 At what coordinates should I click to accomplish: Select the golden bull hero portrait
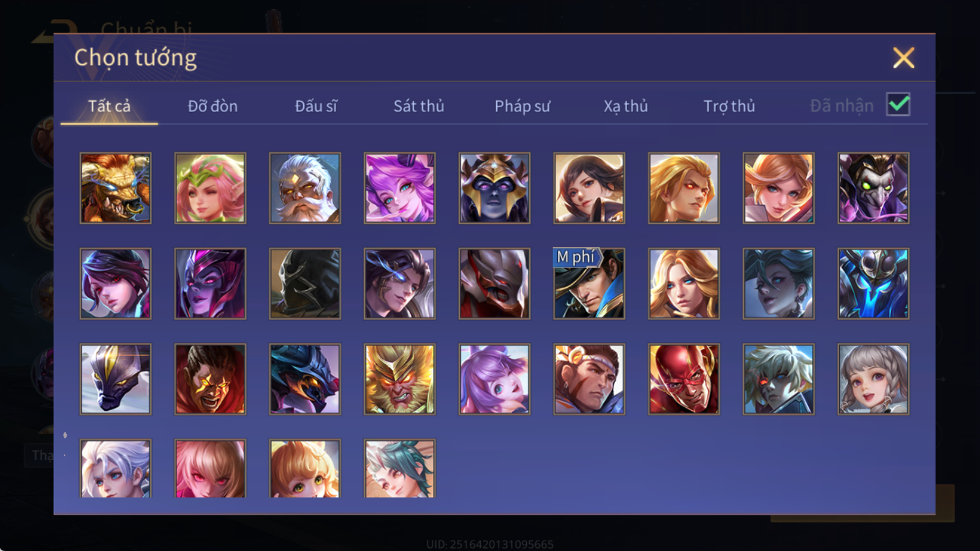pos(115,188)
